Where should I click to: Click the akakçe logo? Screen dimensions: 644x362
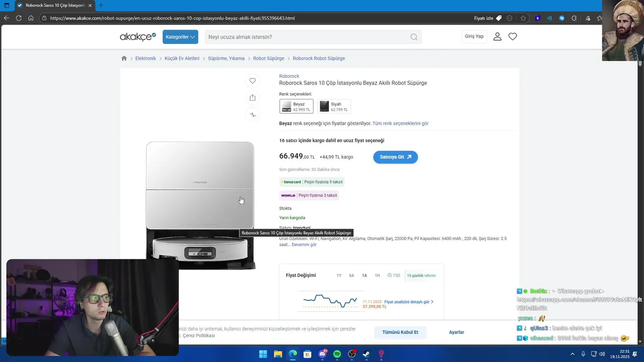point(138,37)
